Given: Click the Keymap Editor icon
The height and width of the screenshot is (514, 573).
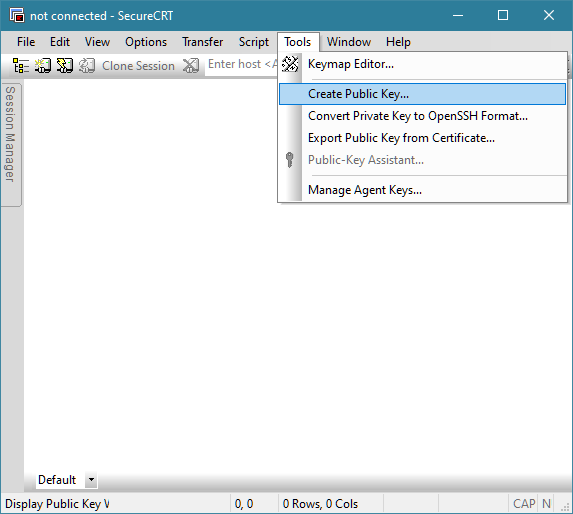Looking at the screenshot, I should click(290, 64).
